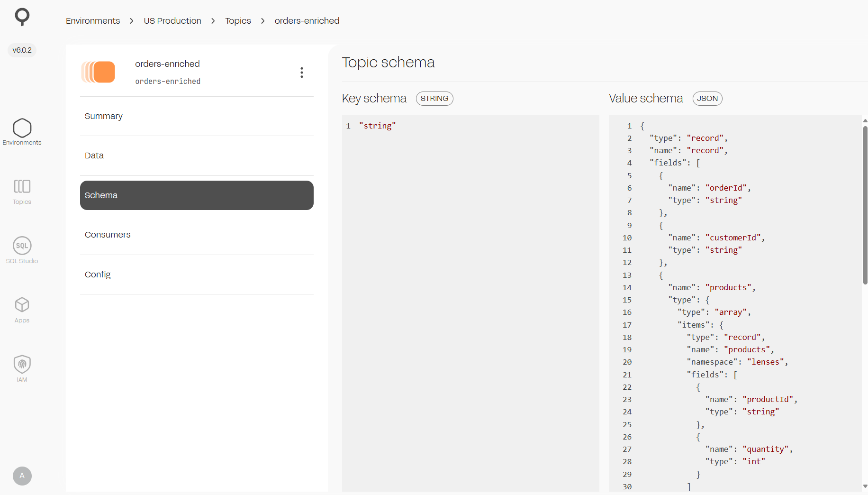
Task: Click the "array" type value
Action: pos(731,312)
